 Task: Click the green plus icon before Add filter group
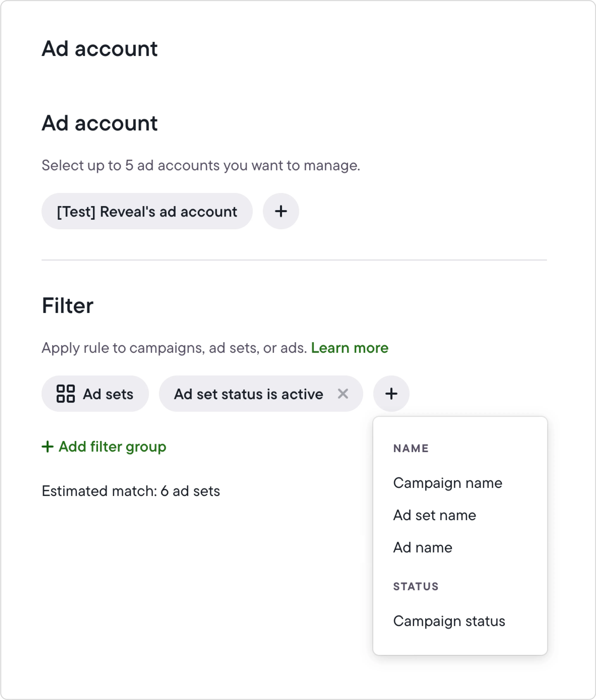click(x=48, y=447)
